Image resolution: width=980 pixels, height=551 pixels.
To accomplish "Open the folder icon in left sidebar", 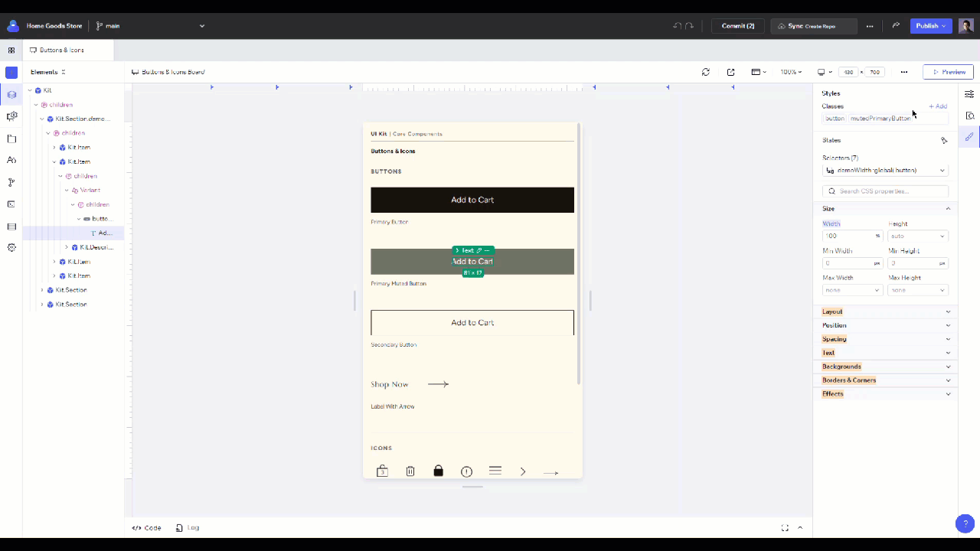I will coord(11,139).
